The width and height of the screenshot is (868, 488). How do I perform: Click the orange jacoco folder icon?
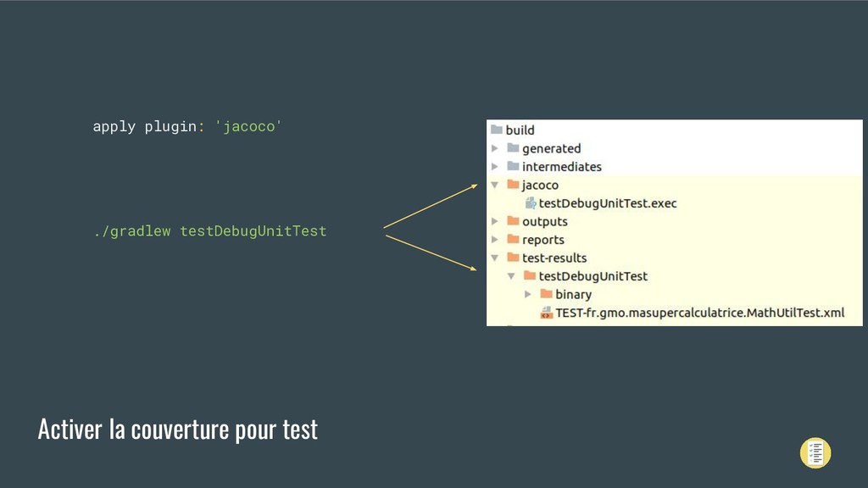coord(513,184)
